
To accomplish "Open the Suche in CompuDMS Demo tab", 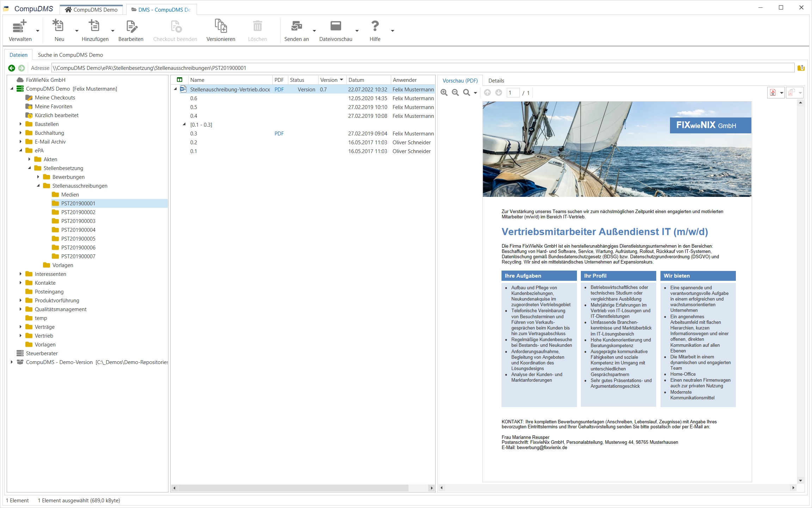I will coord(70,55).
